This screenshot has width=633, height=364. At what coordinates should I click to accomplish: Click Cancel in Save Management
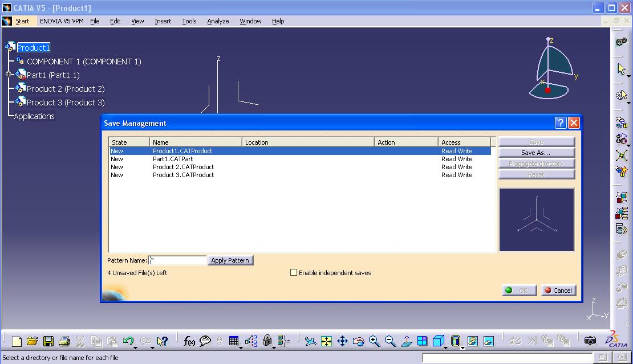pyautogui.click(x=558, y=291)
